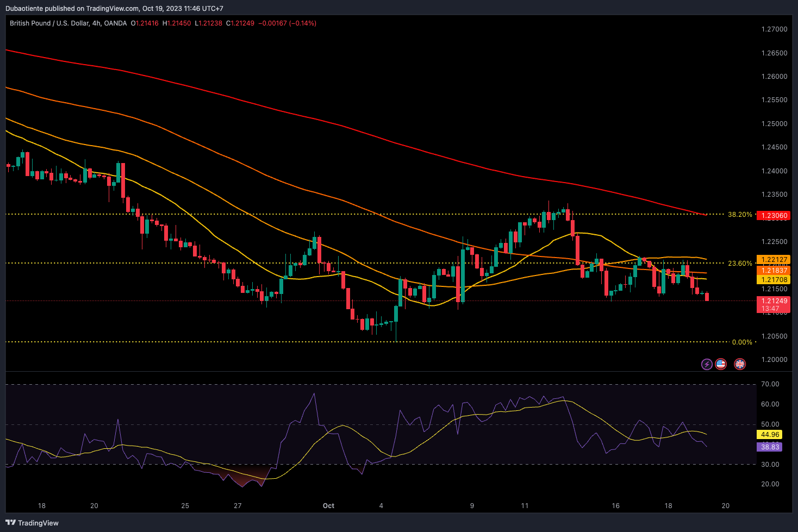Image resolution: width=798 pixels, height=532 pixels.
Task: Click the RSI 70.00 scale label
Action: pos(770,384)
